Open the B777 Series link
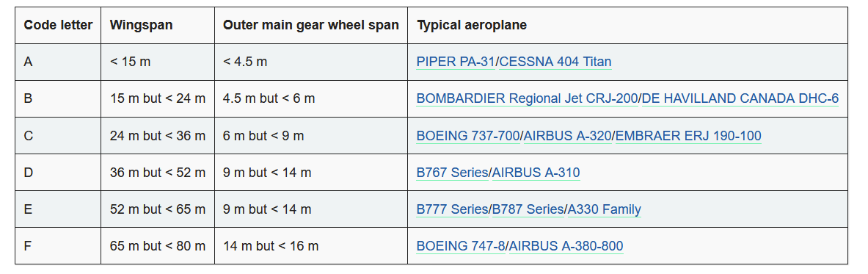The width and height of the screenshot is (868, 274). (x=452, y=209)
